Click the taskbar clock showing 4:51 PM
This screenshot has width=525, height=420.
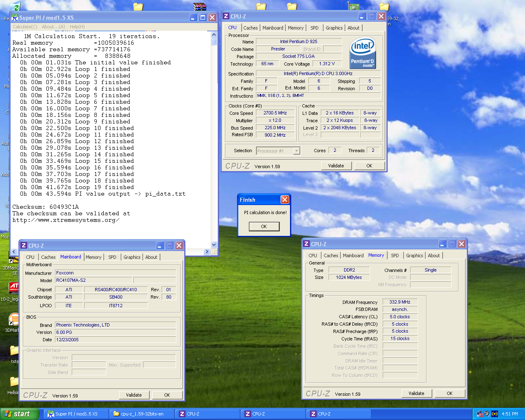510,414
